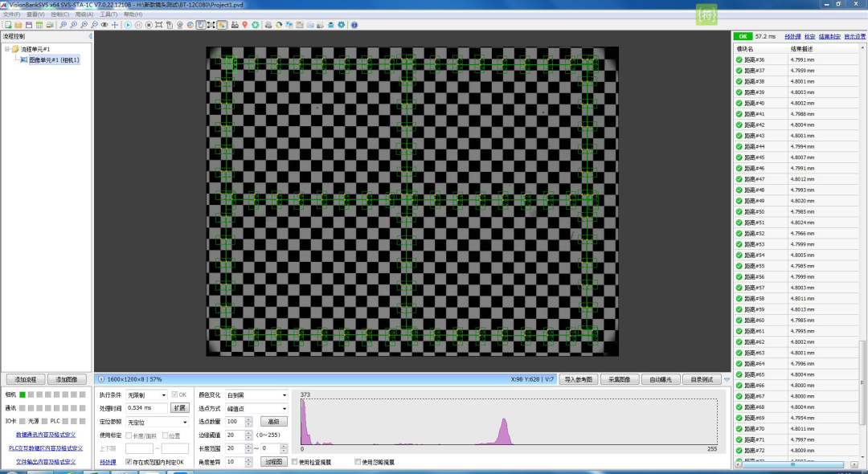
Task: Click the green circular refresh icon
Action: (256, 25)
